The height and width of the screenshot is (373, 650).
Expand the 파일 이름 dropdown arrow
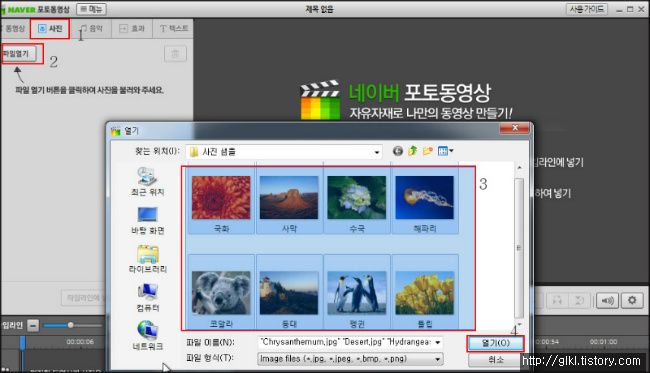(438, 343)
